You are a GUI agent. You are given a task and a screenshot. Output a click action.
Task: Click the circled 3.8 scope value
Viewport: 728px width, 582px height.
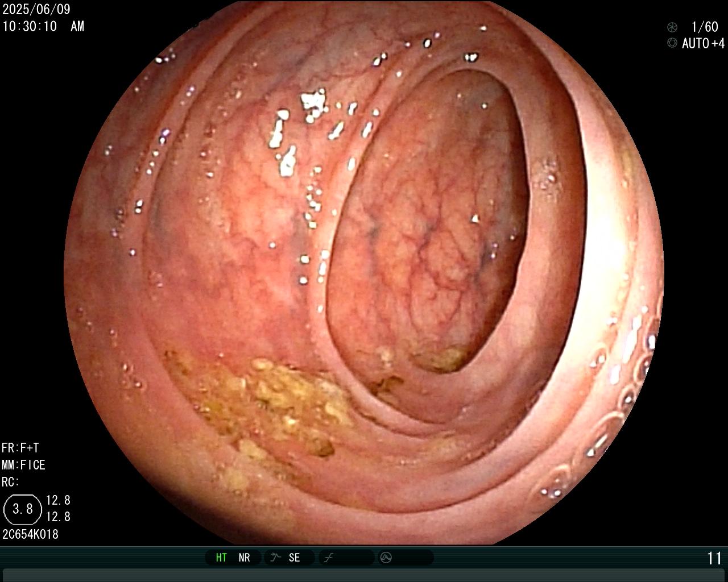coord(23,509)
